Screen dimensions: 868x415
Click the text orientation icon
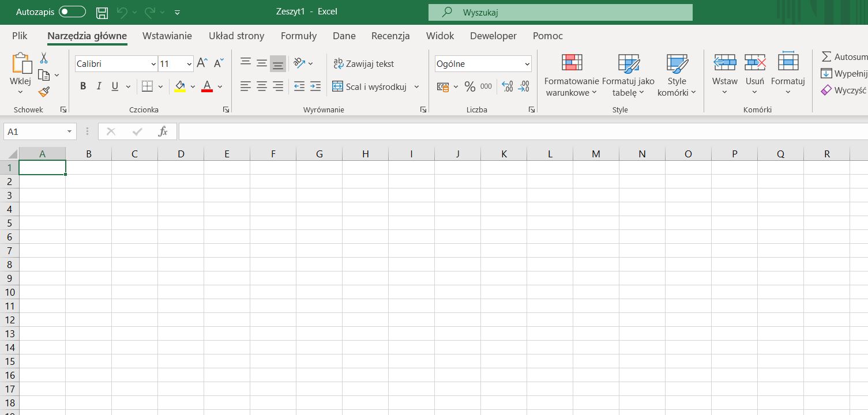tap(299, 63)
